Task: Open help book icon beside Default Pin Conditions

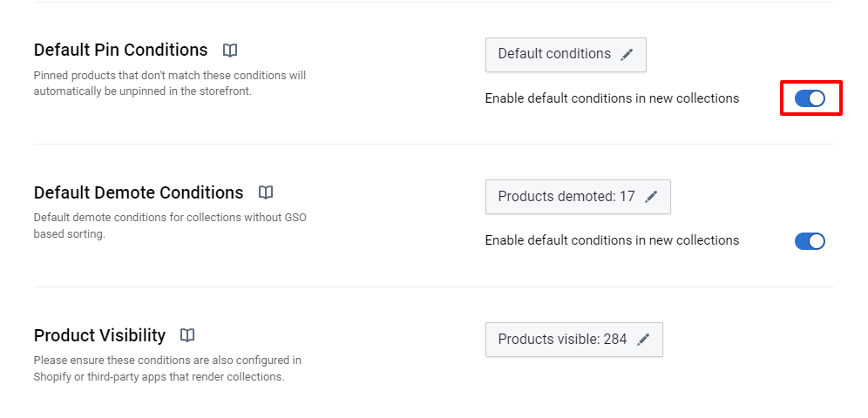Action: point(230,51)
